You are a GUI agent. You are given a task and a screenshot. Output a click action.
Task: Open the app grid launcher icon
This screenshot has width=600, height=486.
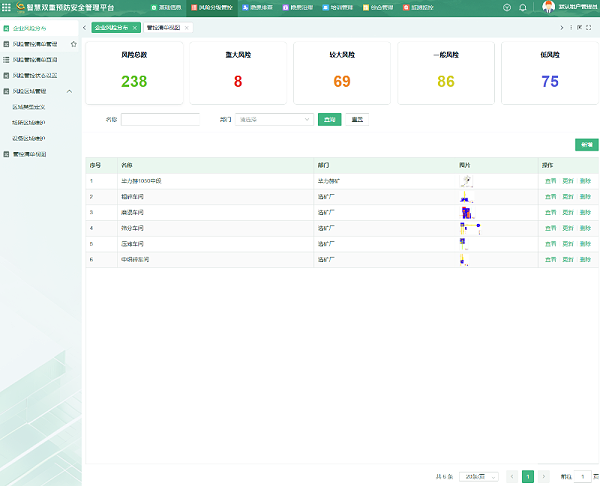[7, 7]
